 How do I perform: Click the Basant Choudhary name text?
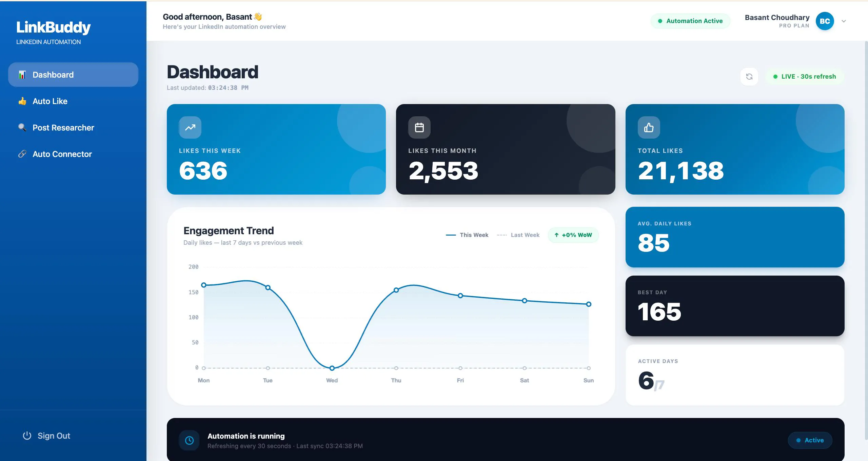[777, 17]
